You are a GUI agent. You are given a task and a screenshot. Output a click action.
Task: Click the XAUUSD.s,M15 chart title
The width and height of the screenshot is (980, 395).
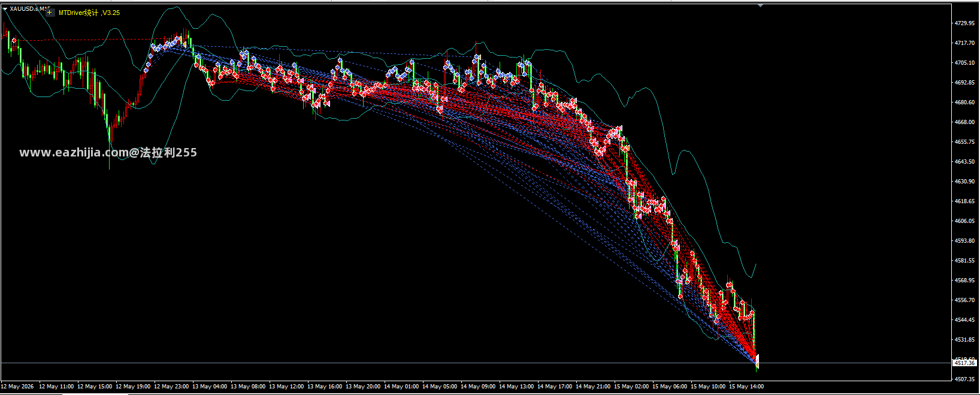click(x=31, y=9)
